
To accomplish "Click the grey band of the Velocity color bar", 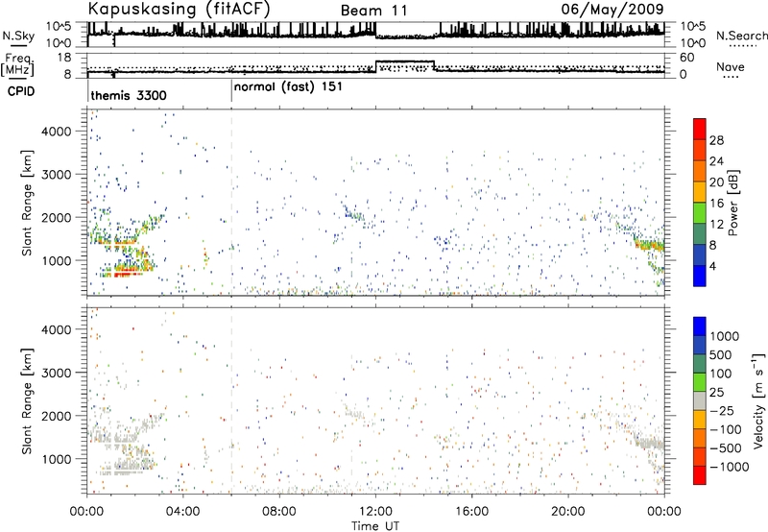I will click(x=700, y=401).
